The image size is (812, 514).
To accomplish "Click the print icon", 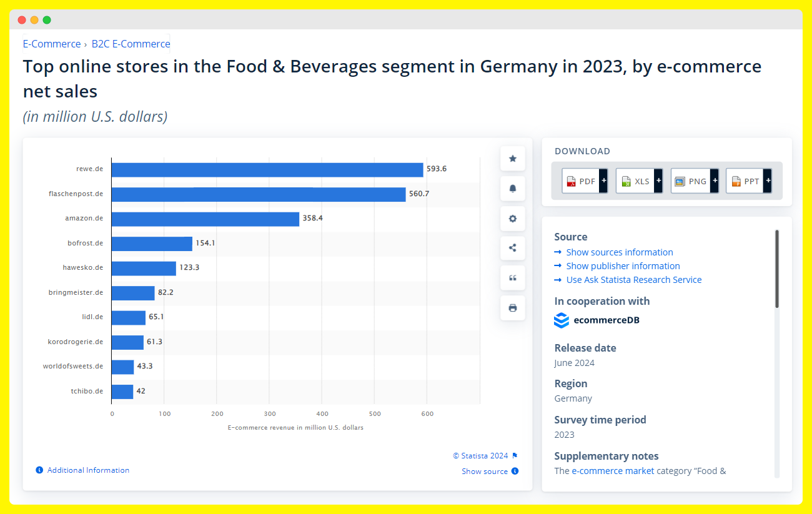I will [x=513, y=308].
